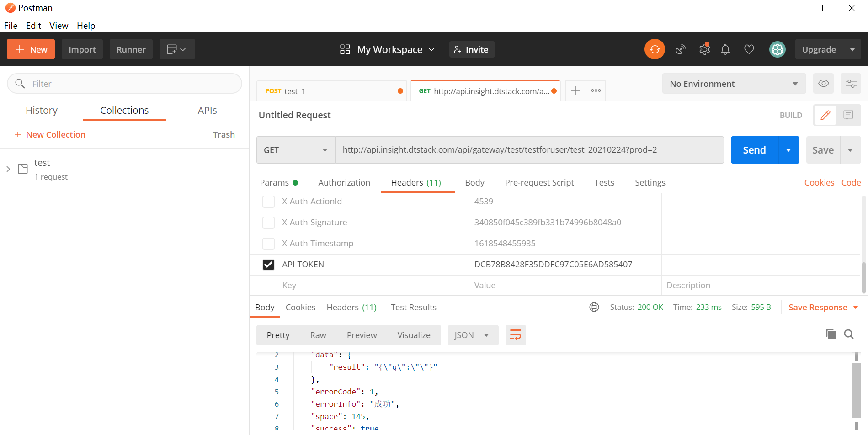This screenshot has width=868, height=435.
Task: Search within the response body icon
Action: (849, 334)
